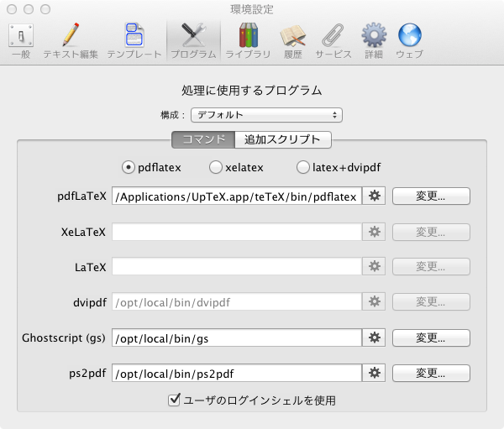
Task: Choose the xelatex radio option
Action: pos(216,167)
